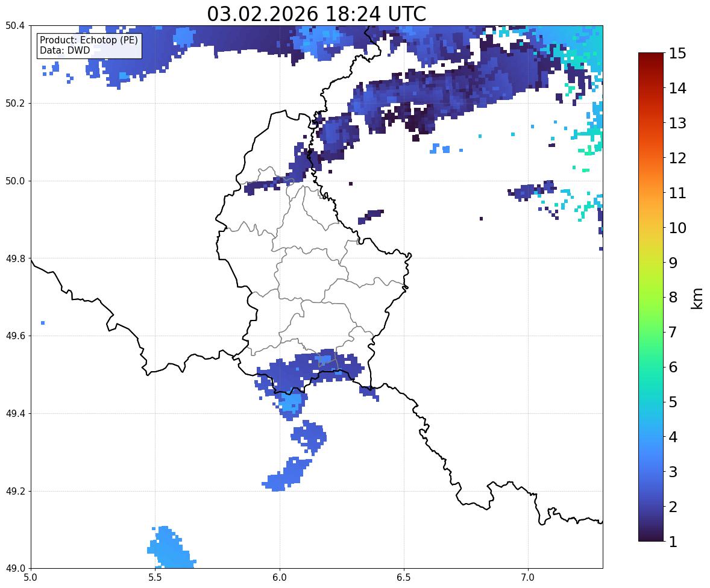Click the longitude axis label '5.5'
The height and width of the screenshot is (588, 710).
click(x=156, y=578)
